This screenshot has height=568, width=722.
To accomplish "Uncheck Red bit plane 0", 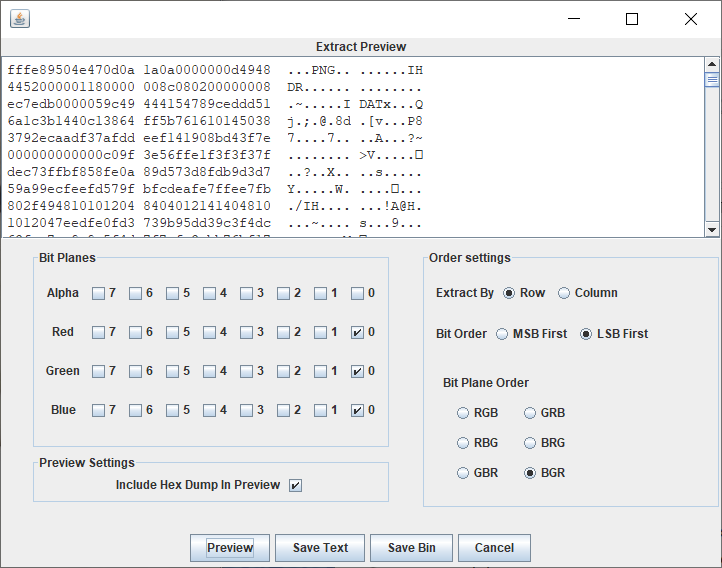I will click(357, 332).
